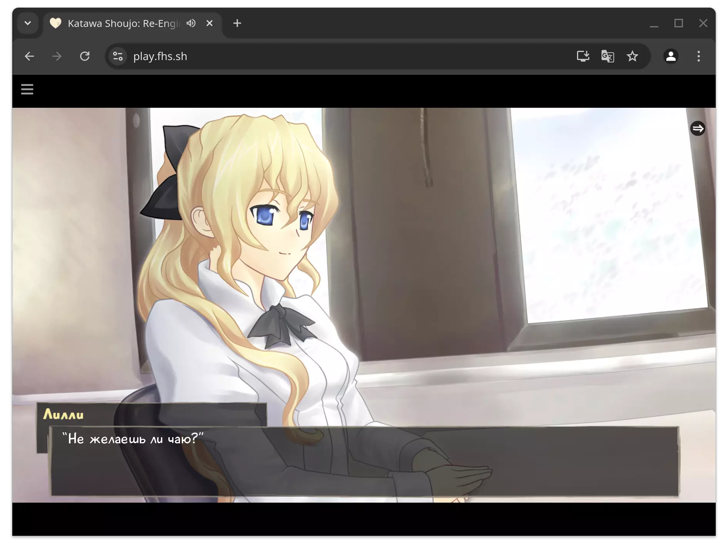Open a new browser tab
728x560 pixels.
(x=237, y=23)
